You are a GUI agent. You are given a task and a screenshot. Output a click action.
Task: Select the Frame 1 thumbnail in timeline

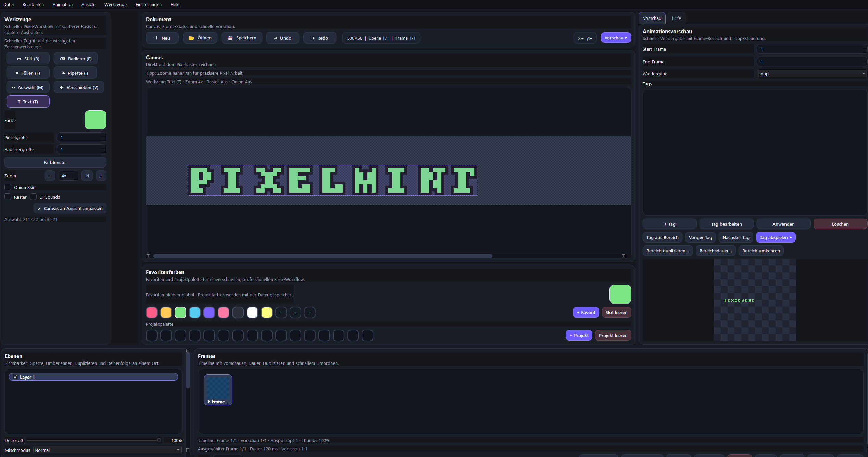pos(218,390)
